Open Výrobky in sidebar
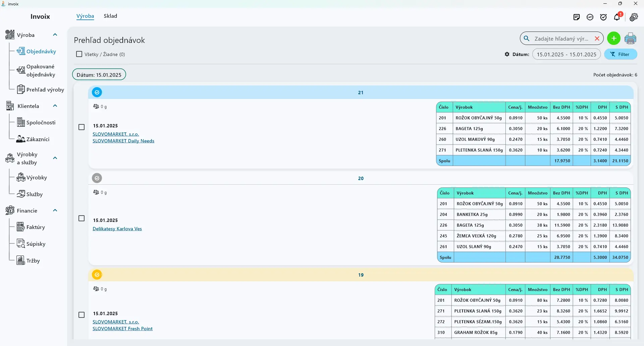Screen dimensions: 644x346 [32, 177]
